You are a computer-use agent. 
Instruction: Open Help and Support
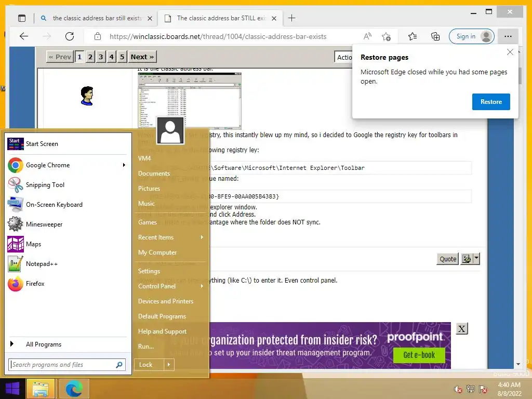point(162,331)
